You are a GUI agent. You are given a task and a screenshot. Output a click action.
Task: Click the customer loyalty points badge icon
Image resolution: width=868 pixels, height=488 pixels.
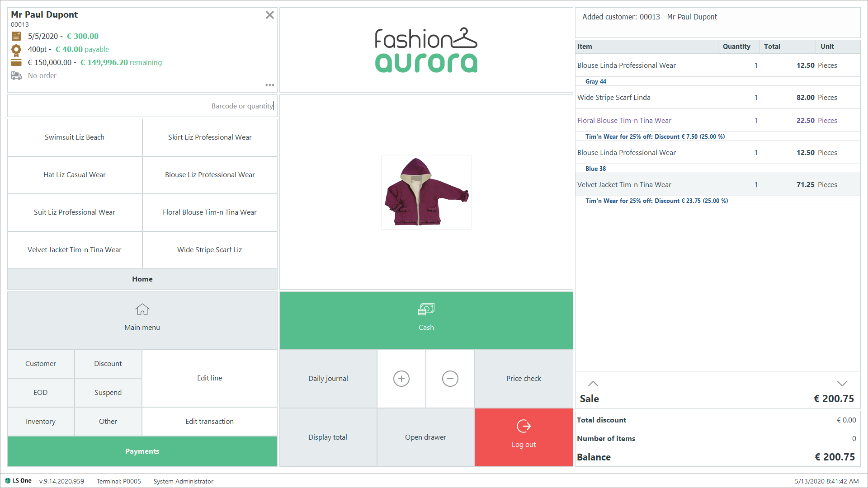[16, 49]
